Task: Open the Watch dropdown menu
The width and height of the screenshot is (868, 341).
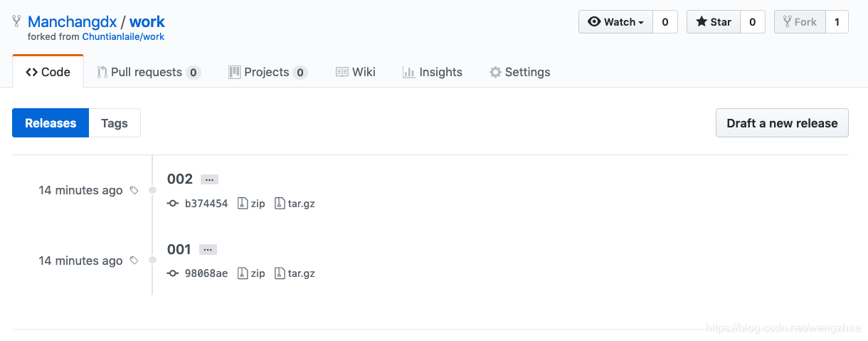Action: pyautogui.click(x=615, y=22)
